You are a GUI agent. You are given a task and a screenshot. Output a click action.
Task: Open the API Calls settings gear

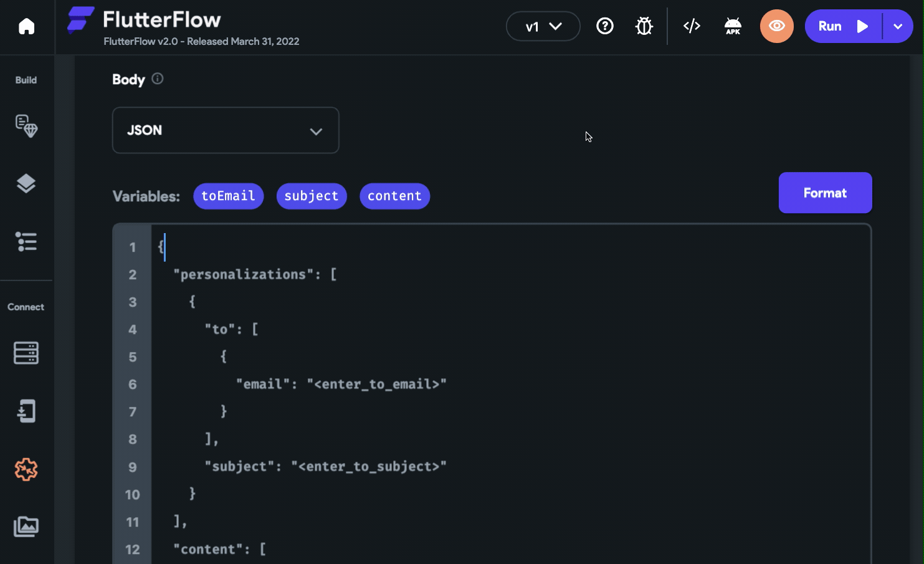click(x=26, y=470)
